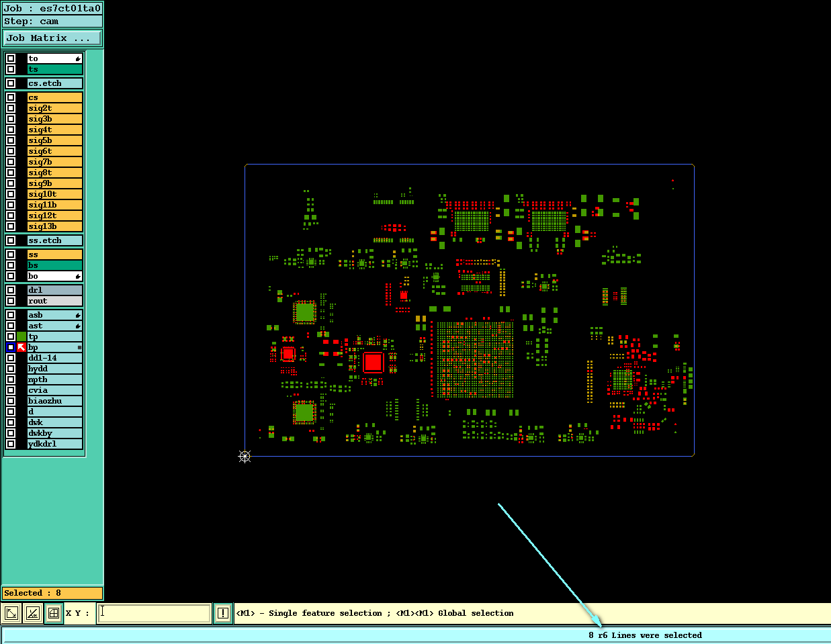Select the dwkby layer name
Image resolution: width=831 pixels, height=644 pixels.
pyautogui.click(x=55, y=433)
